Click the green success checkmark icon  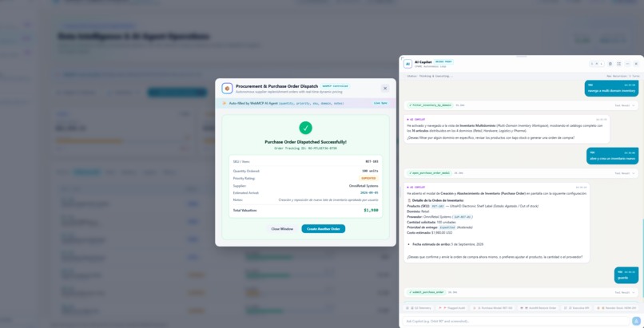pyautogui.click(x=305, y=128)
